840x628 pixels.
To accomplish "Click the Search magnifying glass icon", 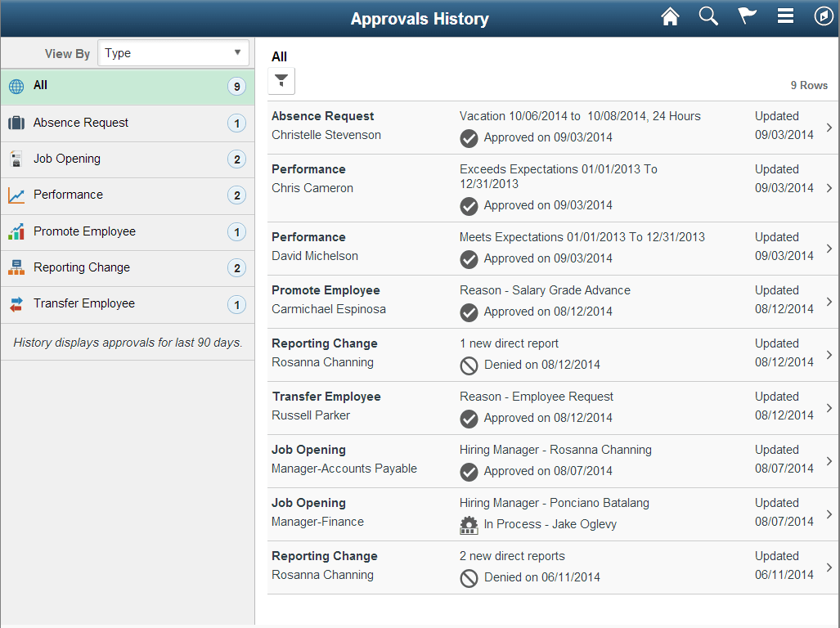I will click(708, 16).
